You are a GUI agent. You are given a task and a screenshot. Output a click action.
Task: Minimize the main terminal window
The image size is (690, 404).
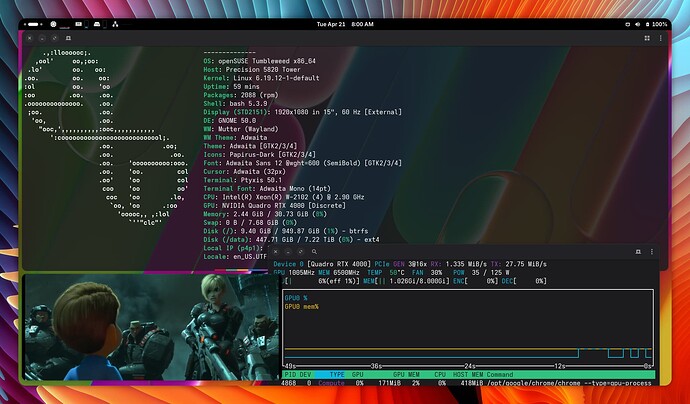pos(42,38)
